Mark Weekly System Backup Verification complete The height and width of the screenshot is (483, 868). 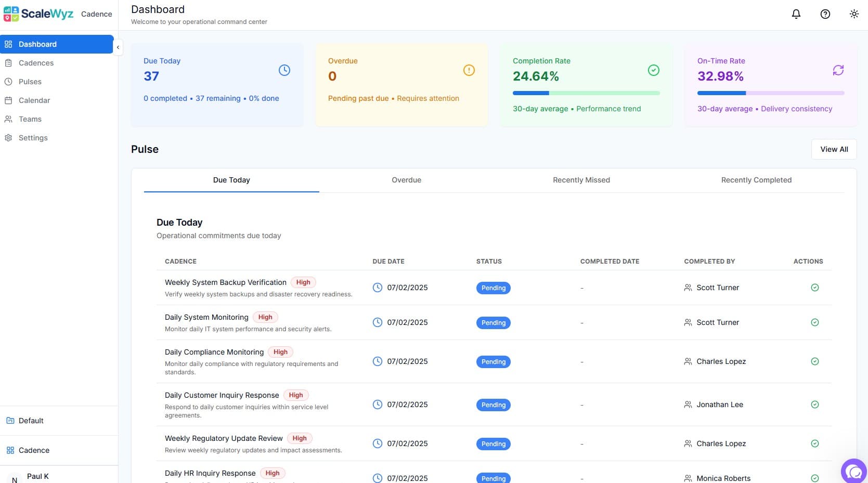(815, 288)
